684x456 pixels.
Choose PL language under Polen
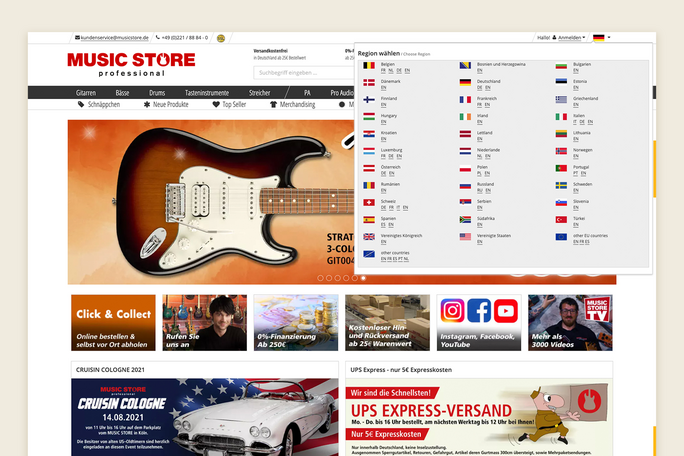point(479,174)
